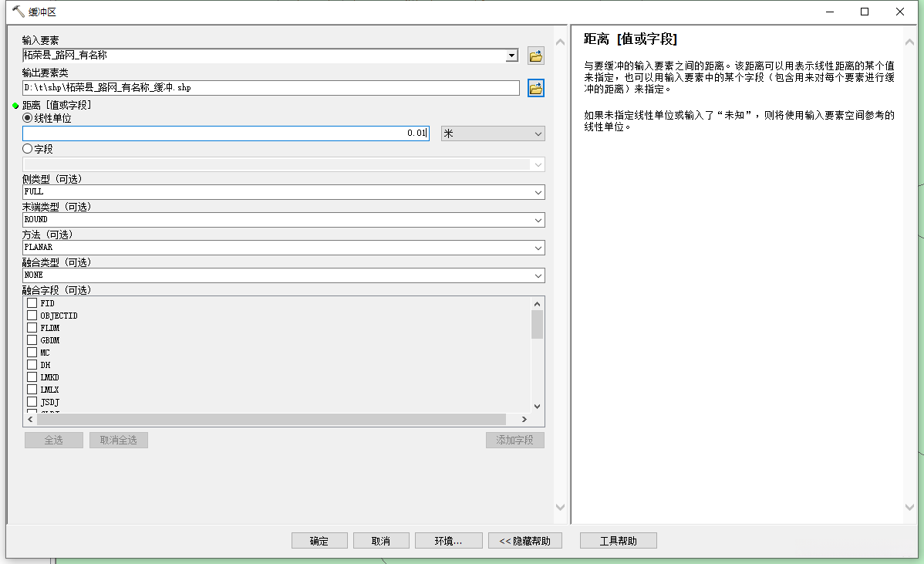Click the field list vertical scrollbar thumb
This screenshot has height=564, width=924.
[x=537, y=325]
